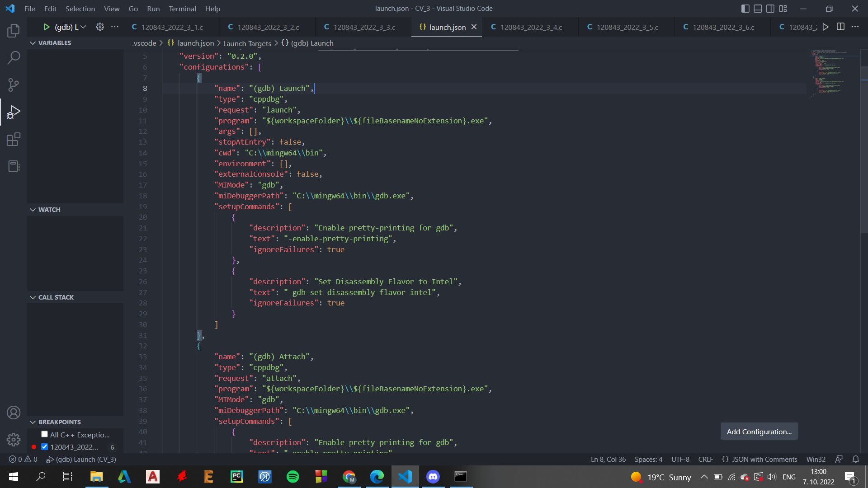This screenshot has width=868, height=488.
Task: Open the Explorer view in activity bar
Action: 14,31
